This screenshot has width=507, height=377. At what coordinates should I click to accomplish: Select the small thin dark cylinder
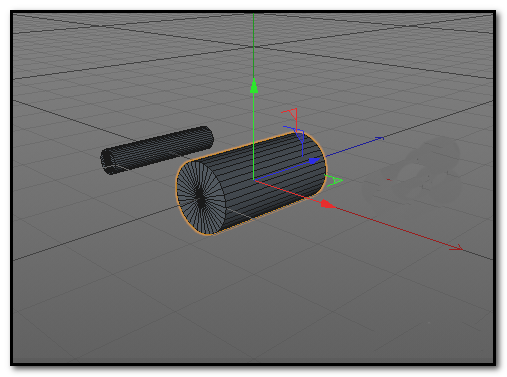click(x=157, y=150)
